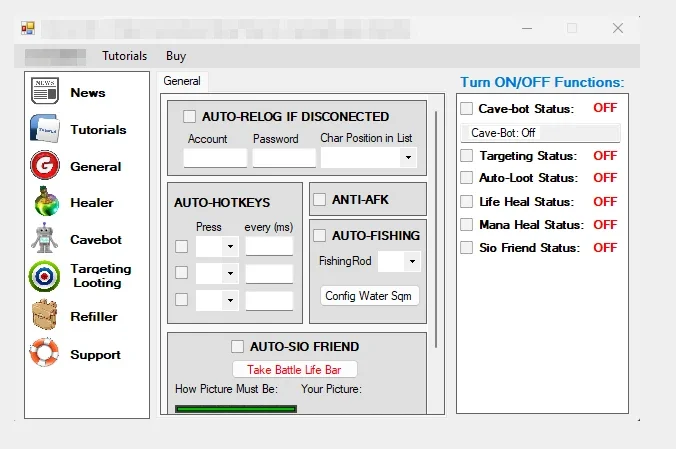The height and width of the screenshot is (449, 676).
Task: Toggle the Anti-AFK checkbox
Action: click(x=319, y=200)
